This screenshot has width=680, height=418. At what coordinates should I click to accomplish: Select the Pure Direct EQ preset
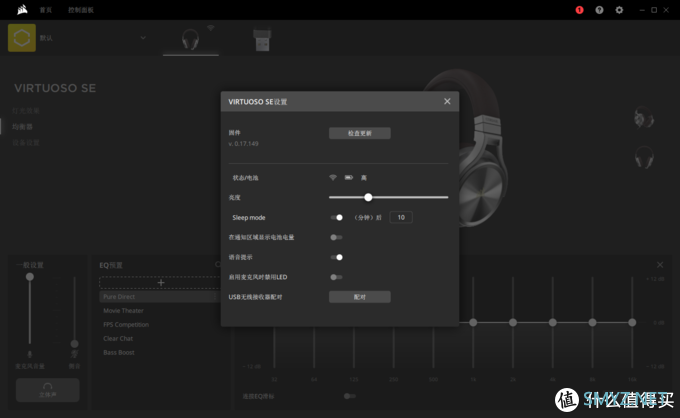tap(159, 297)
